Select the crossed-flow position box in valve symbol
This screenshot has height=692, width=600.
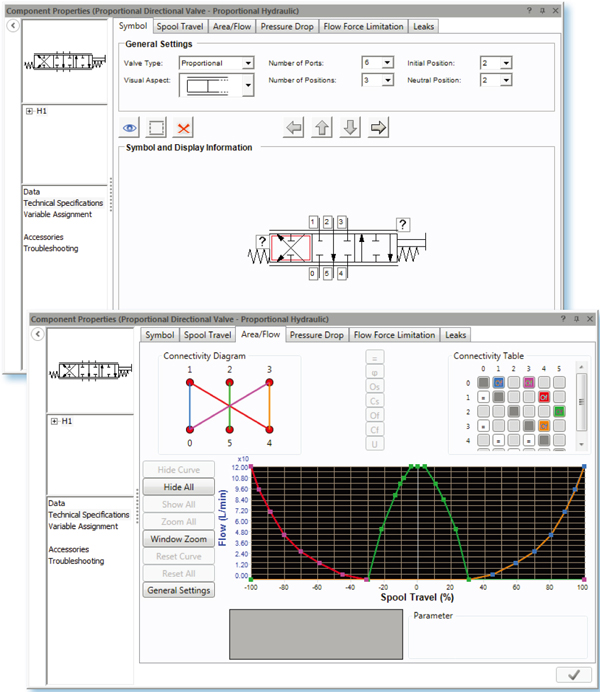[x=291, y=248]
